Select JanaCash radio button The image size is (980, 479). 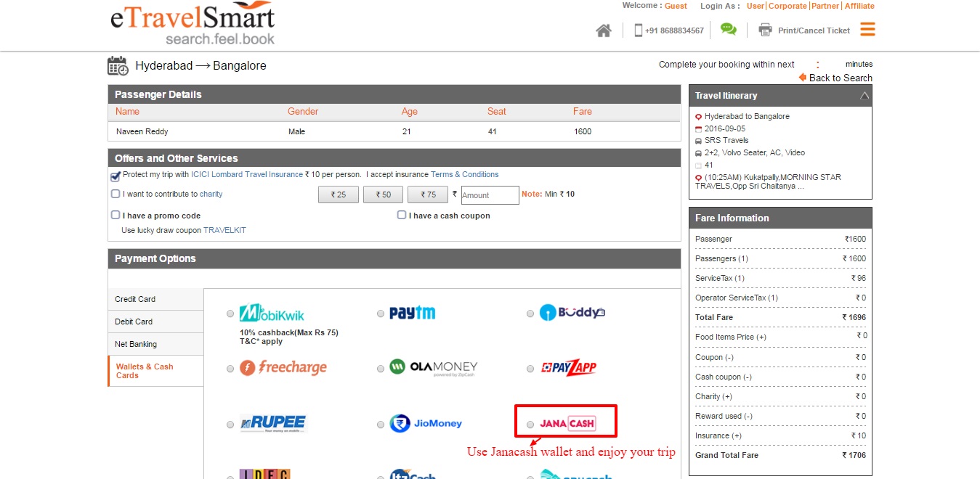(x=530, y=424)
